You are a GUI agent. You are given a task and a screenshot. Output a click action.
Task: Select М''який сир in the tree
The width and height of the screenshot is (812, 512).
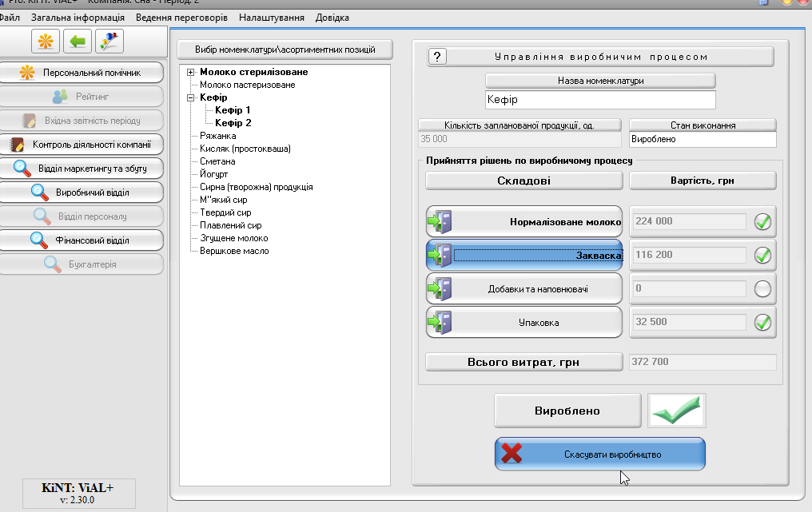pyautogui.click(x=224, y=200)
